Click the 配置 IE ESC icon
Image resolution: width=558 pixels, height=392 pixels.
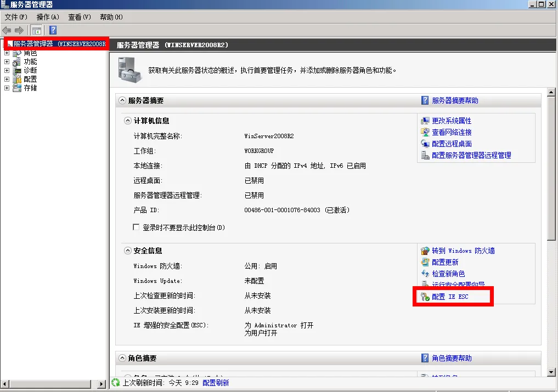click(x=425, y=297)
